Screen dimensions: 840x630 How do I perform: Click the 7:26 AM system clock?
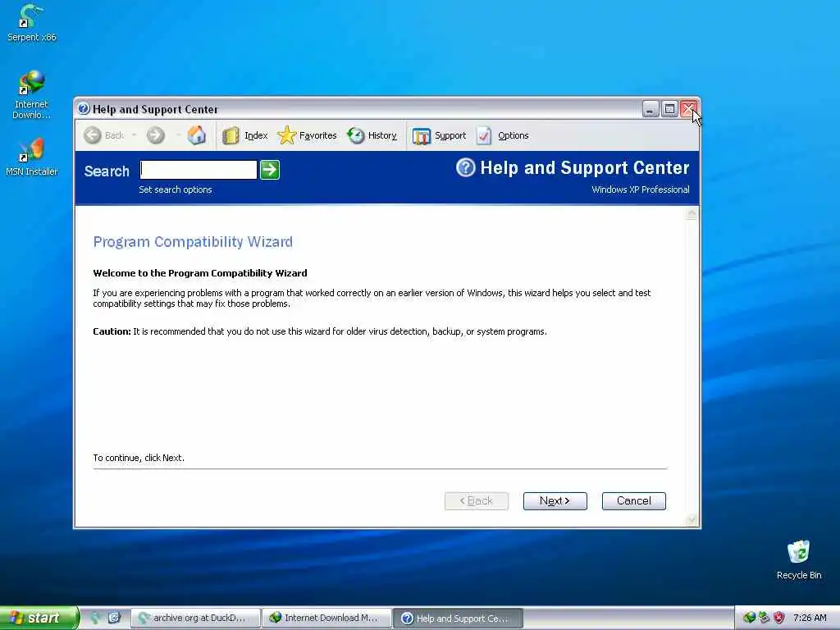(x=810, y=618)
